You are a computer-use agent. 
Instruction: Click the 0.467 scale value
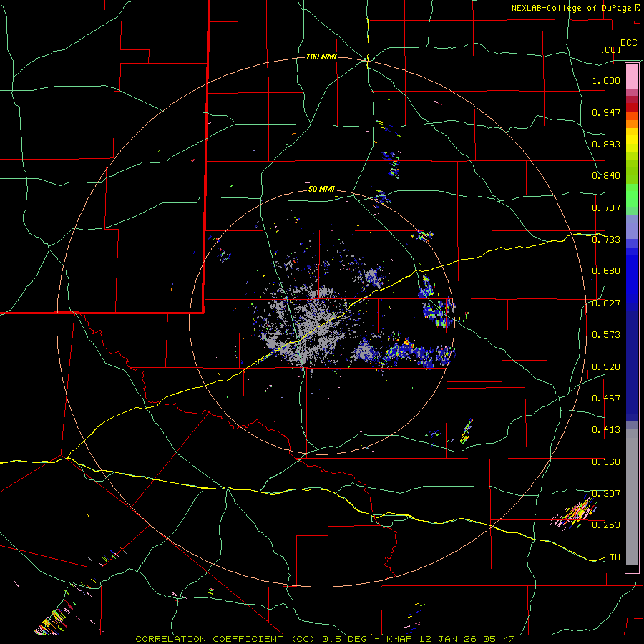coord(606,399)
